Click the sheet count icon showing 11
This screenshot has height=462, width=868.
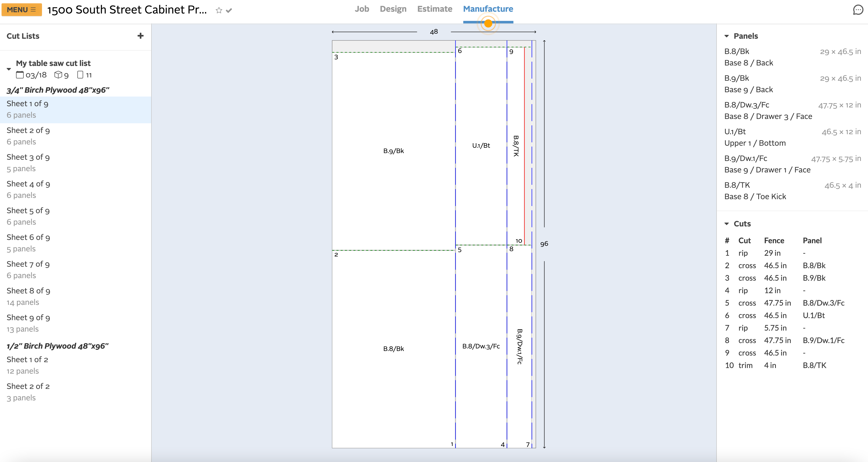point(80,75)
